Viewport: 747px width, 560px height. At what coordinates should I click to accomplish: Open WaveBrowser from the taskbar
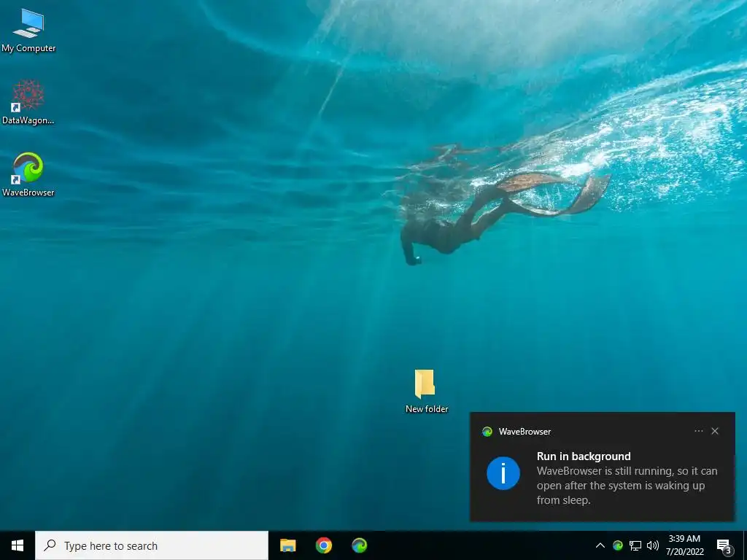[x=359, y=545]
